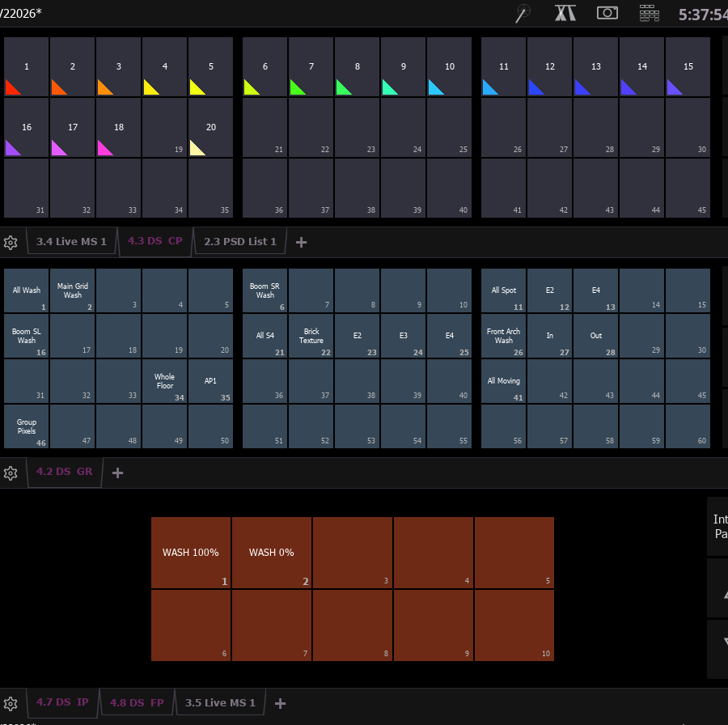
Task: Apply the WASH 0% intensity palette
Action: tap(272, 553)
